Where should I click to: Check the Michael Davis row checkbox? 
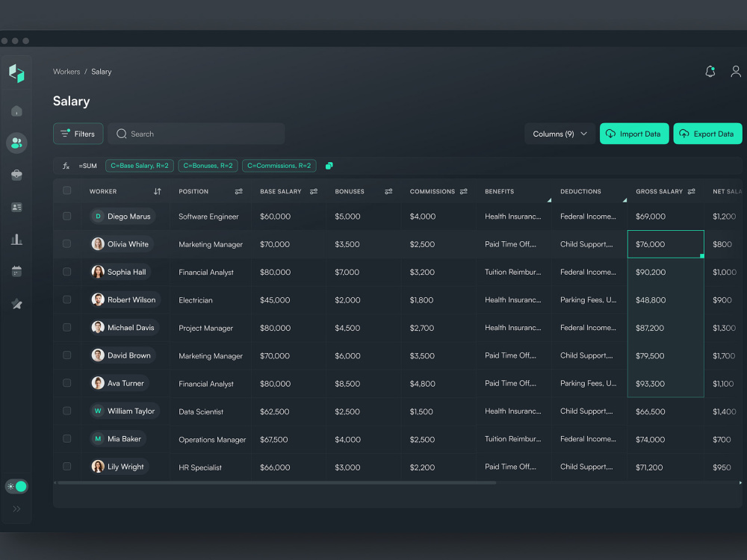pos(66,327)
